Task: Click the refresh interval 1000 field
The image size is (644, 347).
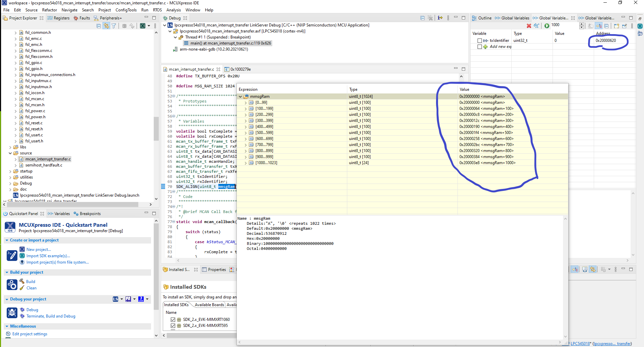Action: point(565,25)
